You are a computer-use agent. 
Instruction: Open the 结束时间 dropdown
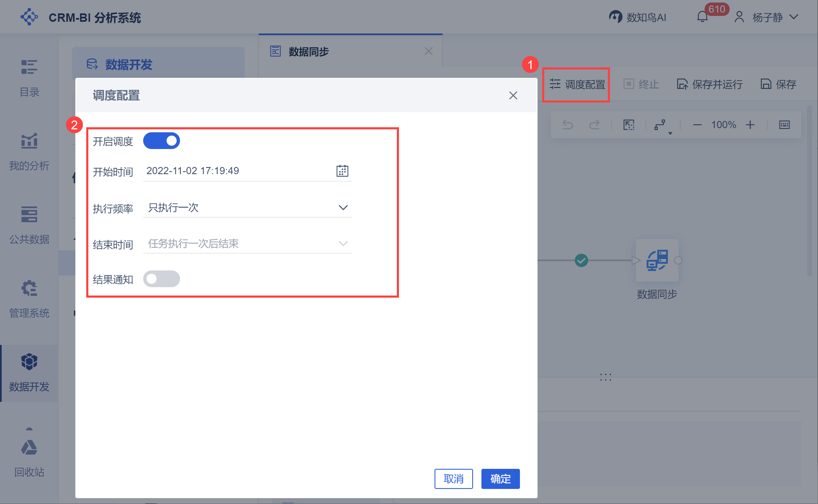point(248,244)
